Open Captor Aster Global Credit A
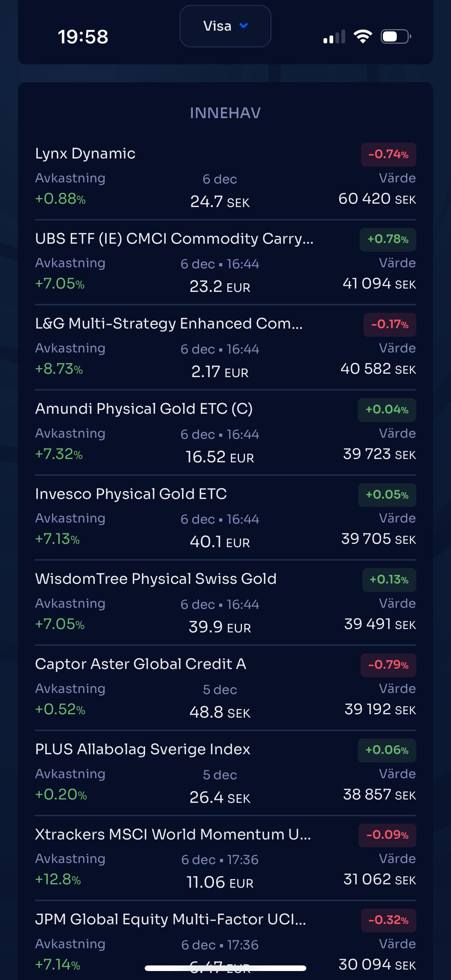 [141, 664]
